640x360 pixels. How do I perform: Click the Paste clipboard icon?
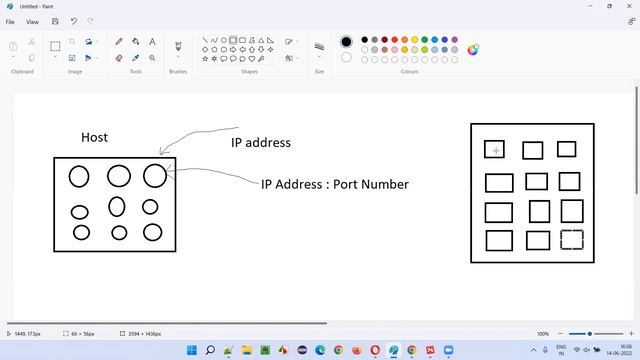[13, 46]
